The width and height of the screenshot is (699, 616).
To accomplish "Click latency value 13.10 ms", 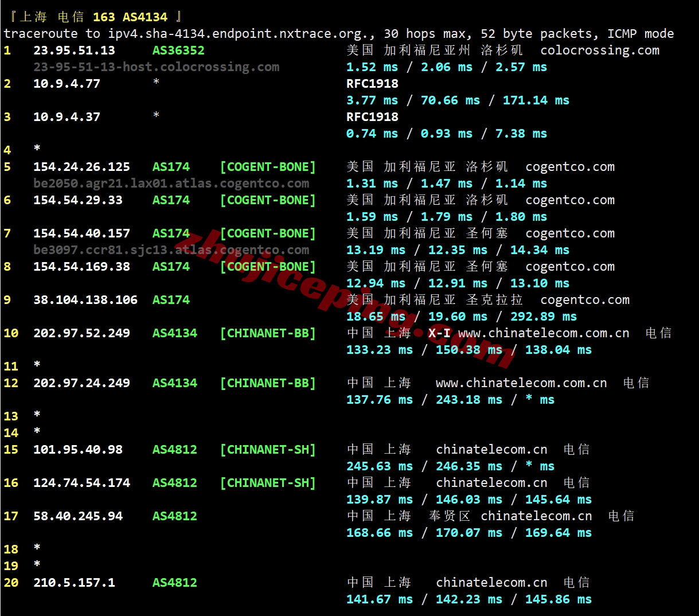I will [540, 283].
